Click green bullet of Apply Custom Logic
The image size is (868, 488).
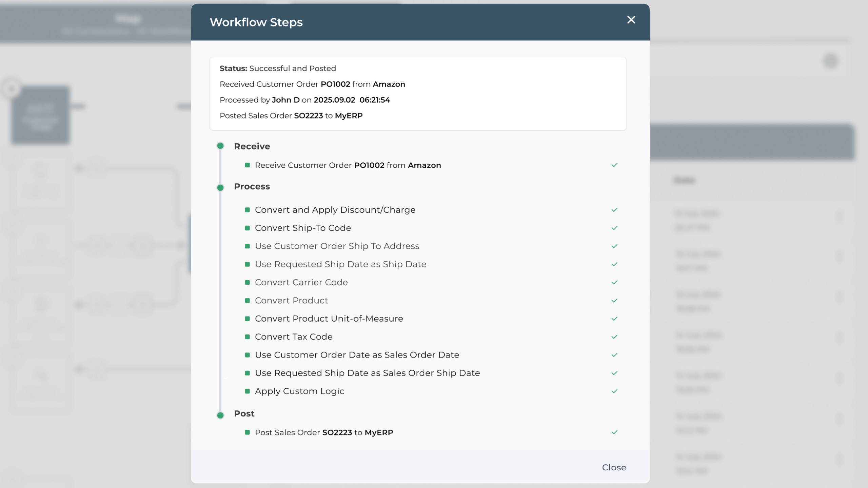247,391
